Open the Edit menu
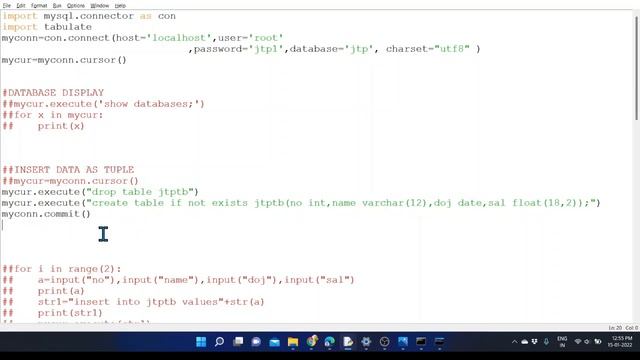Screen dimensions: 640x360 (x=21, y=6)
